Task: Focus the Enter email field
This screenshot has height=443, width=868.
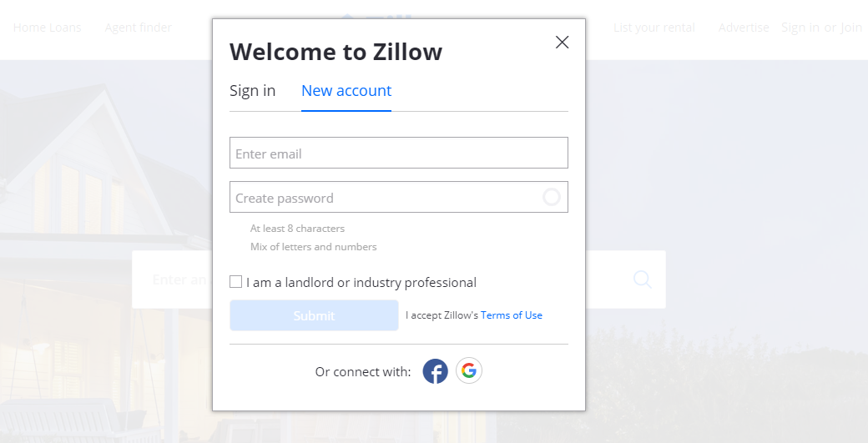Action: pyautogui.click(x=398, y=154)
